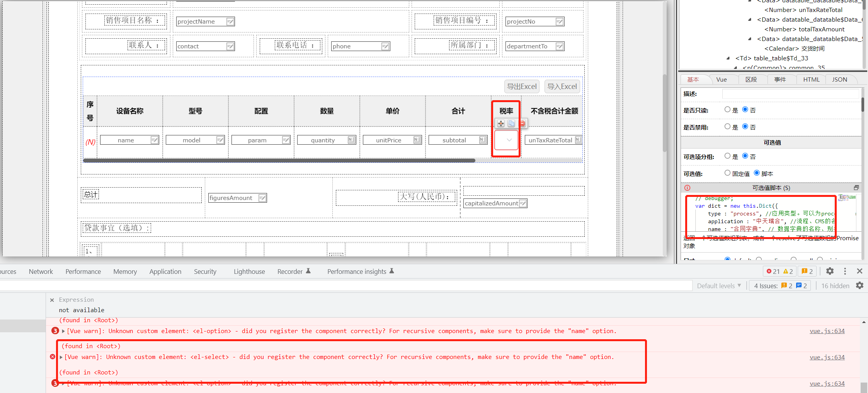Screen dimensions: 868x393
Task: Switch to the Vue properties tab
Action: point(722,79)
